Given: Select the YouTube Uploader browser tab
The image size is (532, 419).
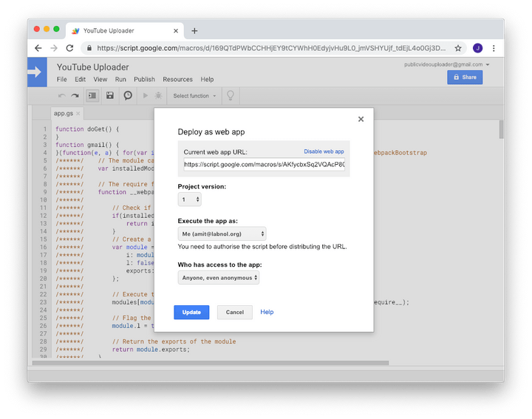Looking at the screenshot, I should 125,31.
